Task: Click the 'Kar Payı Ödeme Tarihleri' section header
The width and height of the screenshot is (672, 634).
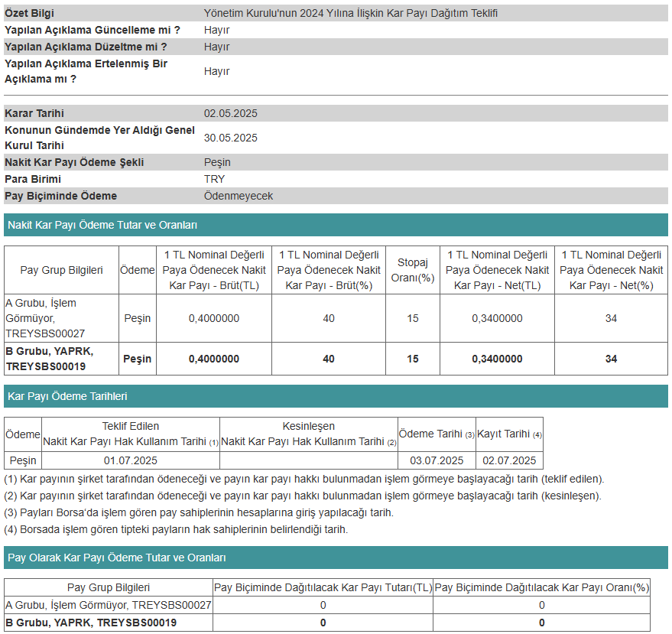Action: 336,396
